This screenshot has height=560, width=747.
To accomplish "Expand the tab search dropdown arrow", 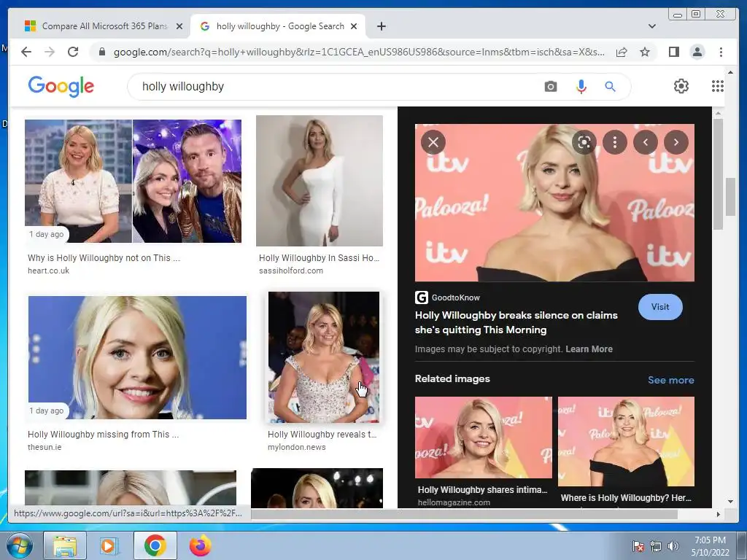I will pos(652,26).
